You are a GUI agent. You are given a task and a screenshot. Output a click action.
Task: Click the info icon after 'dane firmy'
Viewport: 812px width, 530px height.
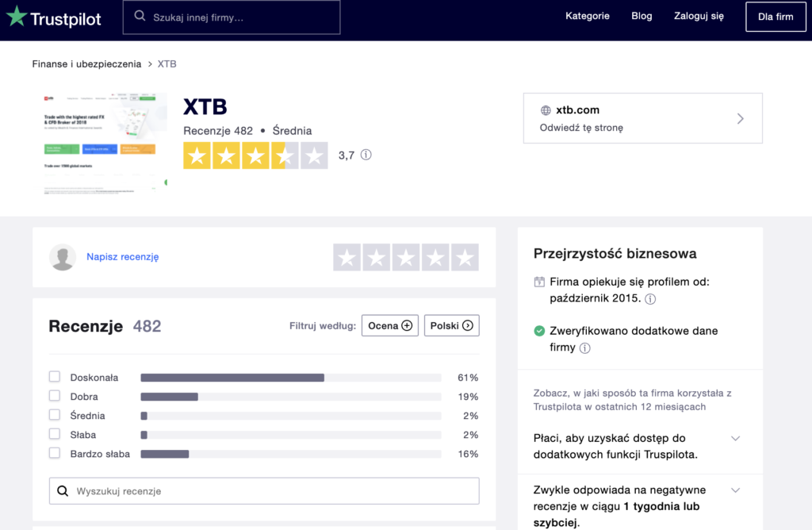pos(584,348)
